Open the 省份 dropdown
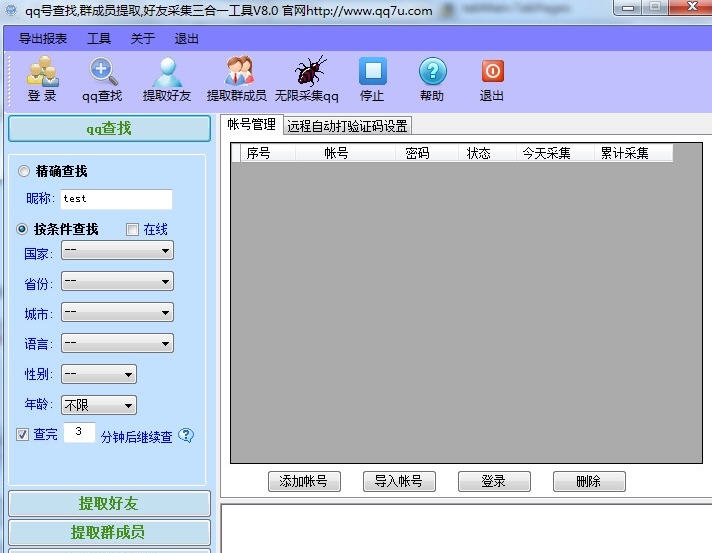The width and height of the screenshot is (712, 553). 117,281
